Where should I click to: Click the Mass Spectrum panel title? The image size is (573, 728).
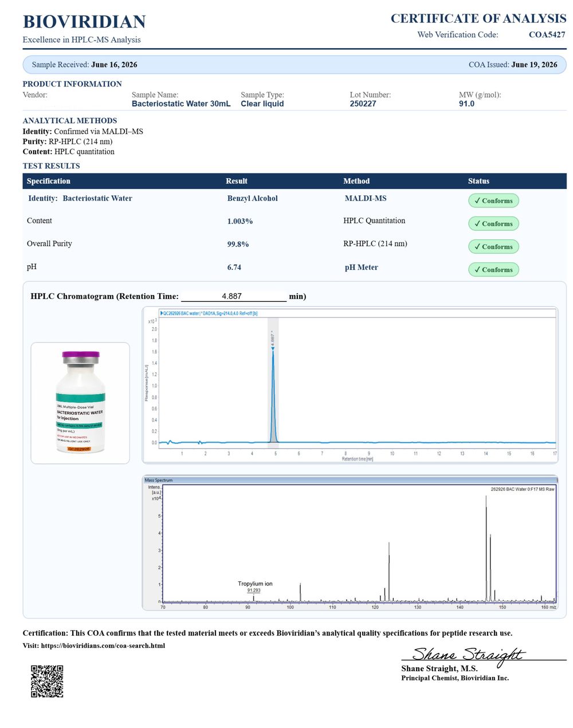pos(159,480)
